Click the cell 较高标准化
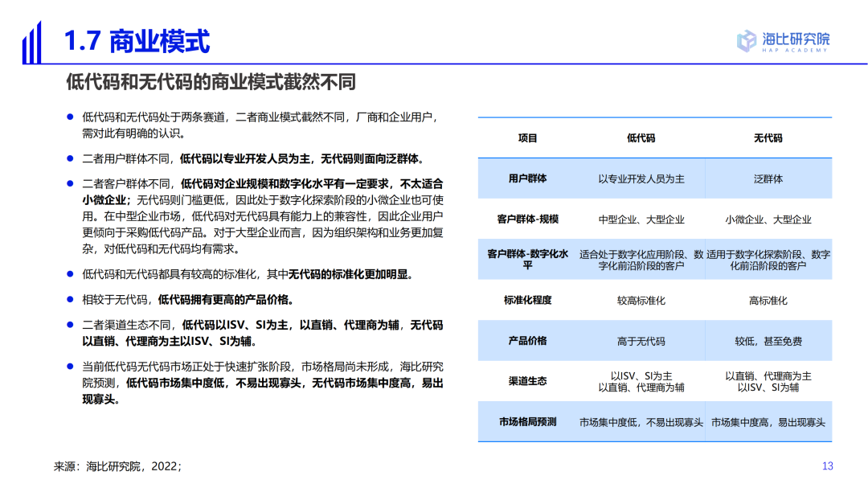Viewport: 868px width, 488px height. coord(641,300)
